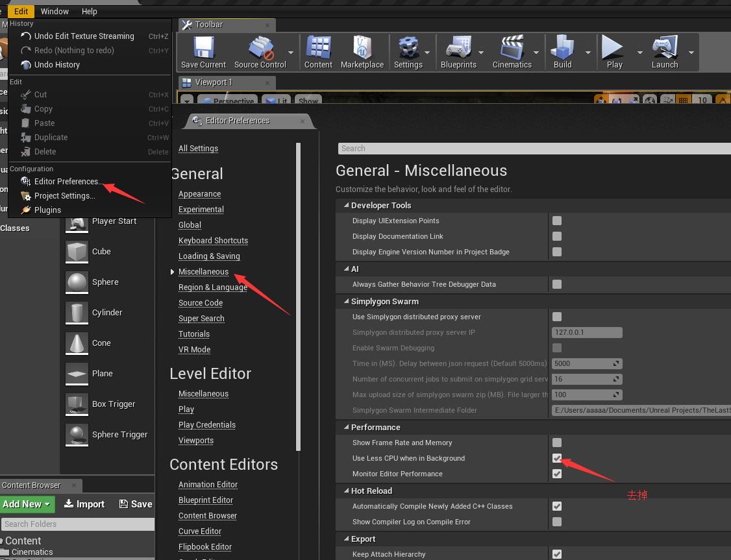Image resolution: width=731 pixels, height=560 pixels.
Task: Select the Sphere Trigger icon
Action: point(77,435)
